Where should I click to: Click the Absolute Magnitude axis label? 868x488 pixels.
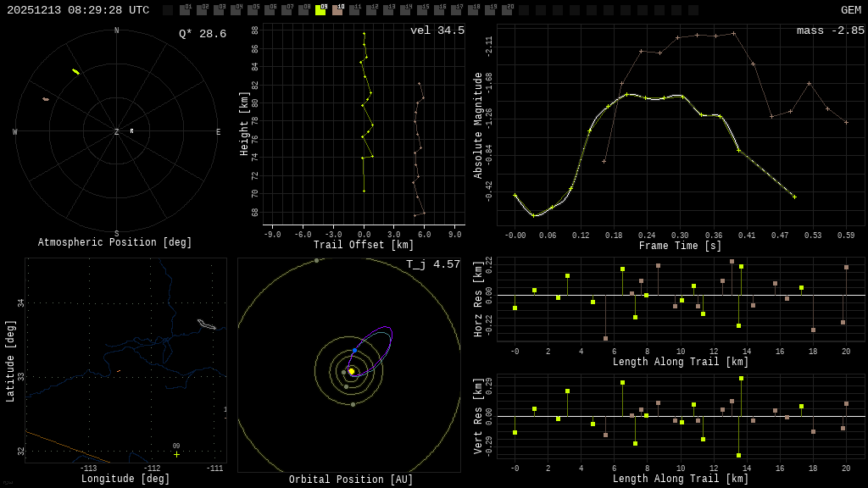coord(478,125)
